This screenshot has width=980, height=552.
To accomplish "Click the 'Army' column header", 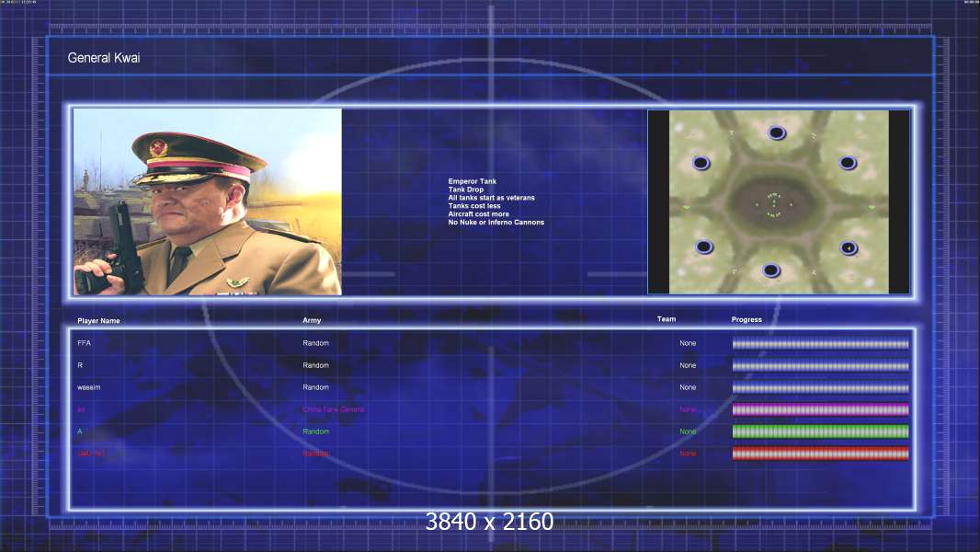I will point(312,320).
